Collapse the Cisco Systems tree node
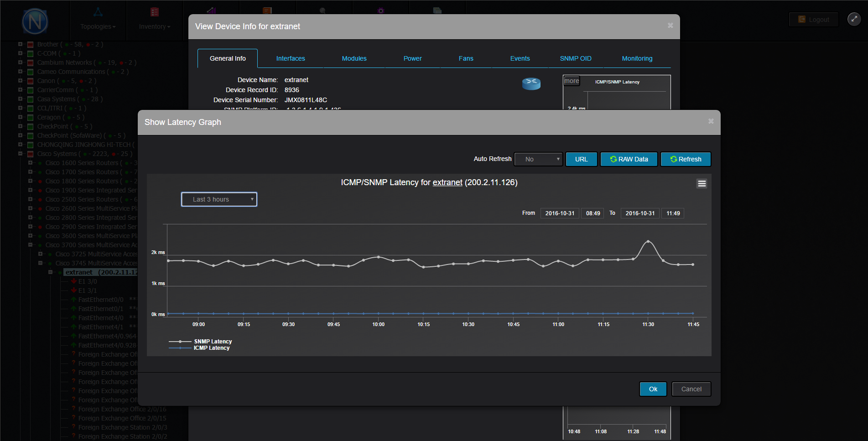The image size is (868, 441). [x=20, y=154]
